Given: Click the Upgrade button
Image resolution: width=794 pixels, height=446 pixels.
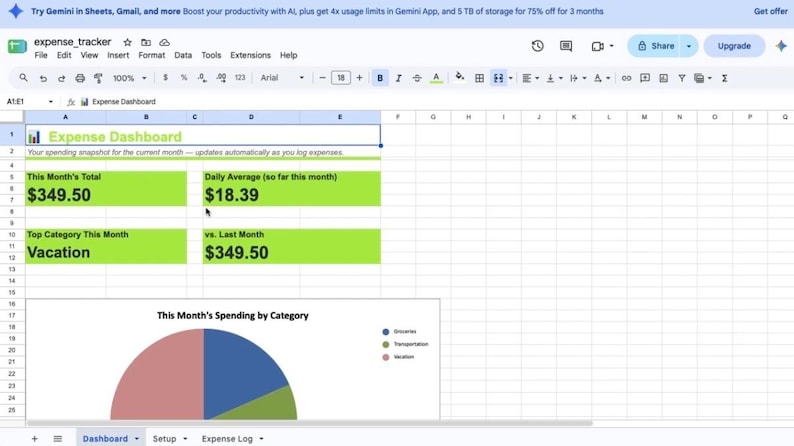Looking at the screenshot, I should (734, 46).
